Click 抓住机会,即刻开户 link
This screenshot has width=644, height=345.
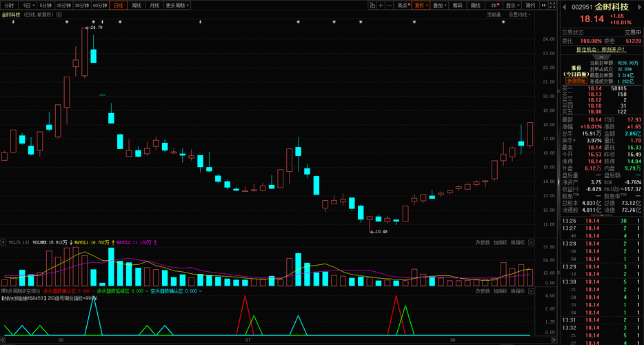tap(602, 50)
